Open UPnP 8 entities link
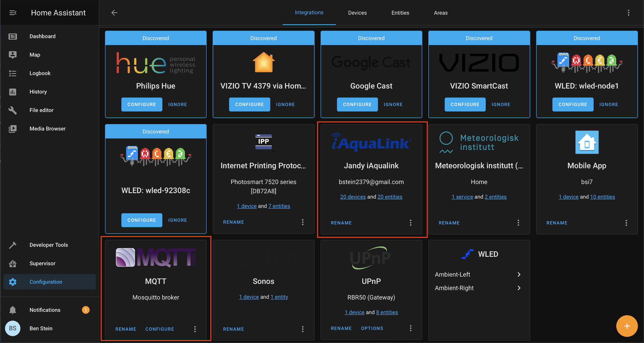The height and width of the screenshot is (343, 644). pos(387,312)
